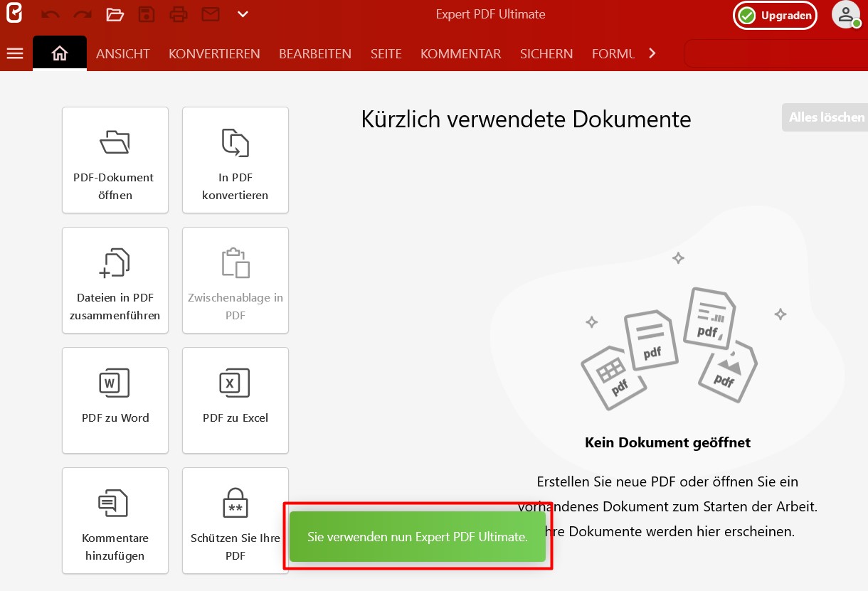Show more ribbon tabs with chevron
868x591 pixels.
652,53
